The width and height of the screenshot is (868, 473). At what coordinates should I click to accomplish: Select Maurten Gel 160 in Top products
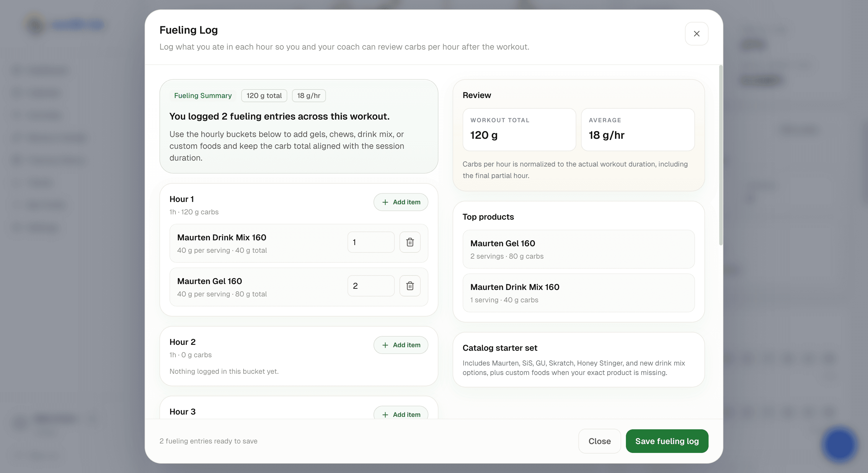tap(579, 249)
